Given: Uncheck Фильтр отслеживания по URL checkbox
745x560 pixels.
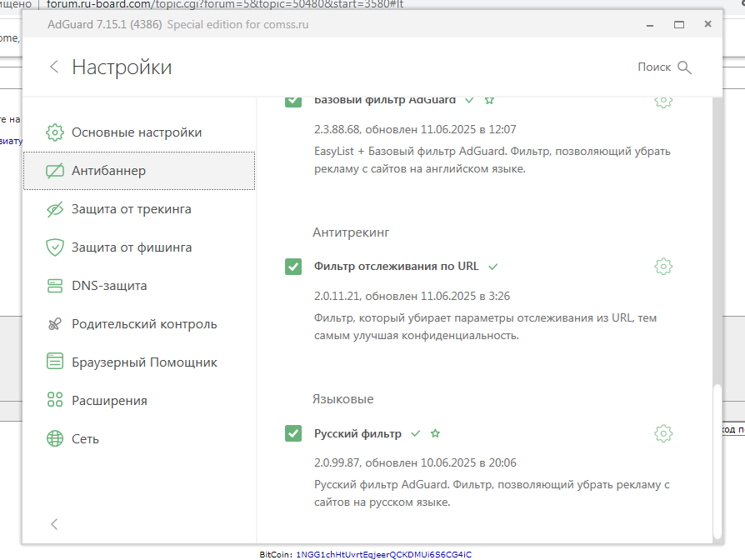Looking at the screenshot, I should (293, 267).
